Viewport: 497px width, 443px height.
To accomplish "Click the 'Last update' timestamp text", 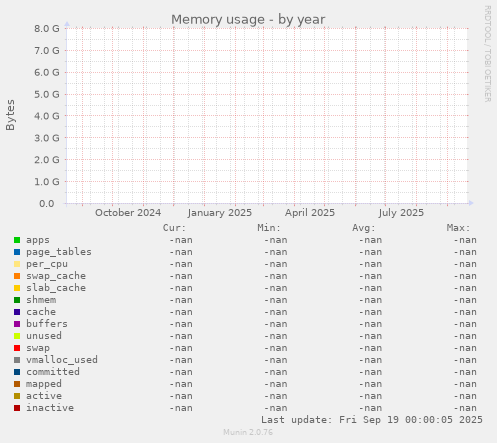I will (x=372, y=420).
